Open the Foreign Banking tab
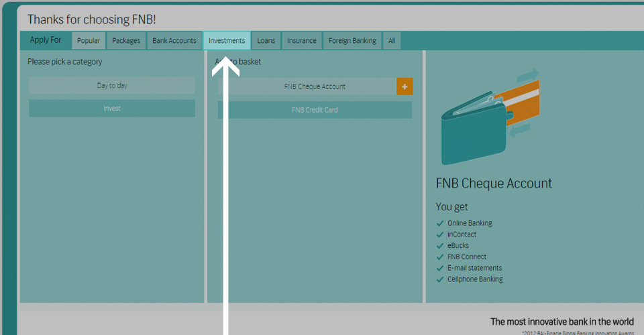This screenshot has height=335, width=644. click(352, 41)
